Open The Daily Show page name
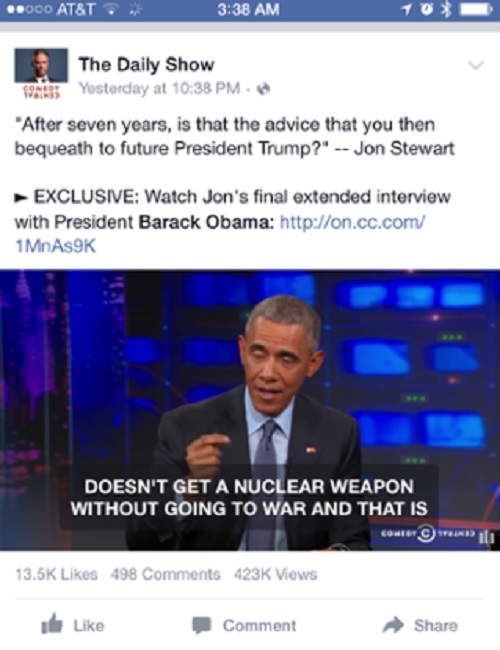500x650 pixels. pos(146,65)
